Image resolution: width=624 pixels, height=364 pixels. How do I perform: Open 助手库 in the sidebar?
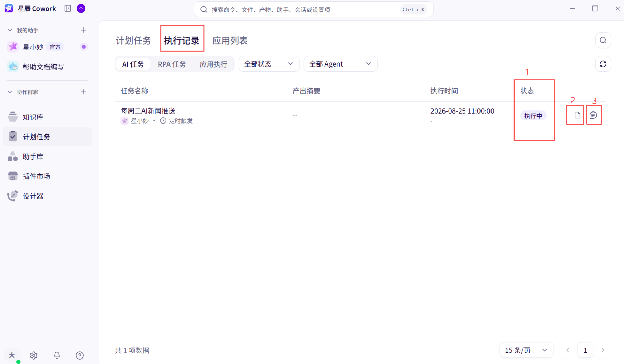coord(47,156)
